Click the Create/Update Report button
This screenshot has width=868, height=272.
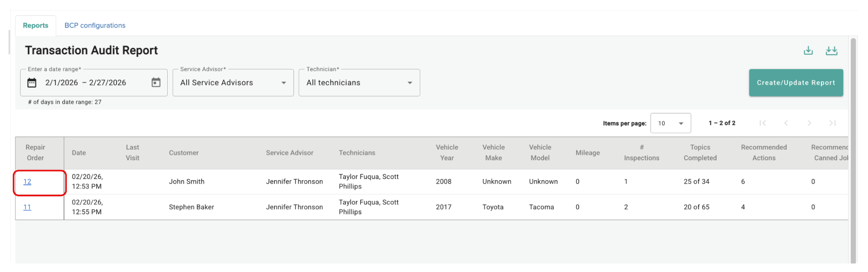point(796,82)
